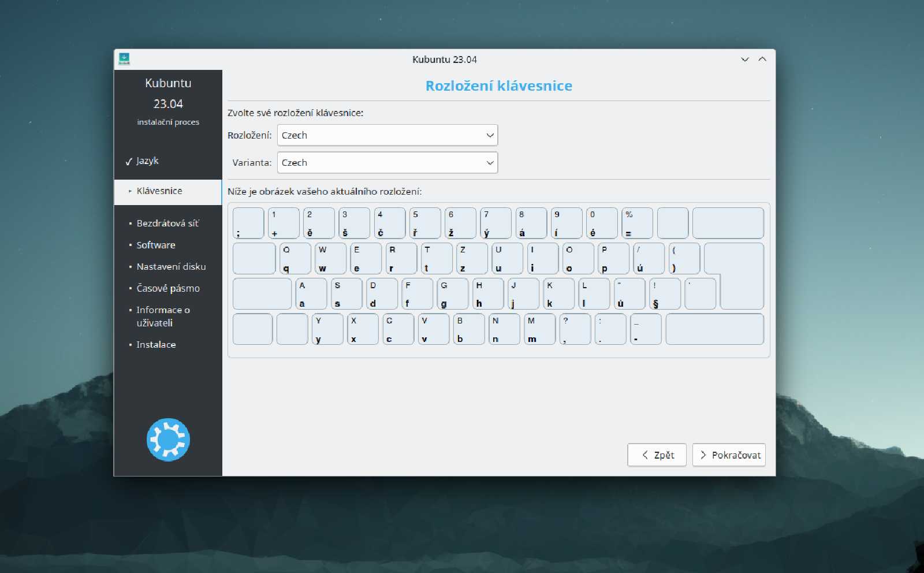This screenshot has height=573, width=924.
Task: Click the I key in keyboard preview
Action: coord(543,258)
